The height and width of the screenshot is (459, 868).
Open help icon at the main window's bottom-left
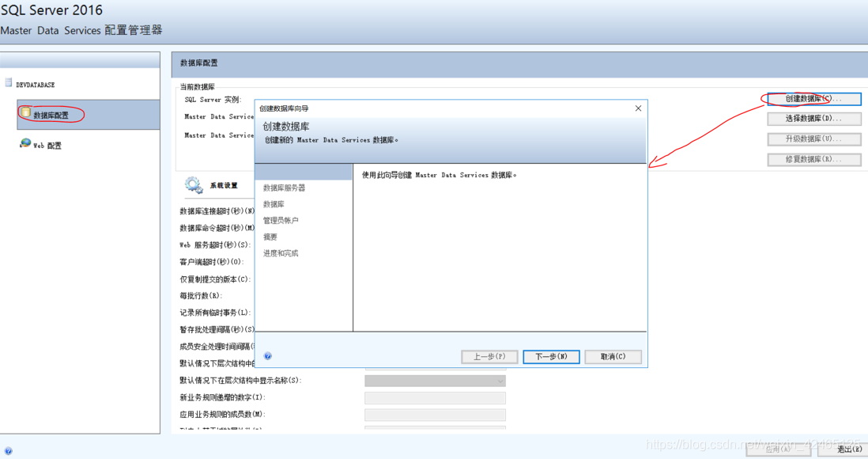point(9,451)
